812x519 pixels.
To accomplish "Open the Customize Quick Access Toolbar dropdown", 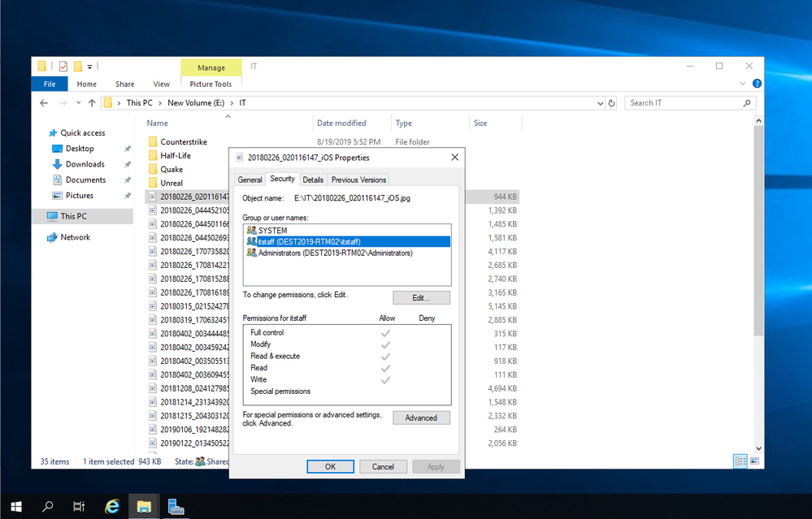I will pos(89,67).
